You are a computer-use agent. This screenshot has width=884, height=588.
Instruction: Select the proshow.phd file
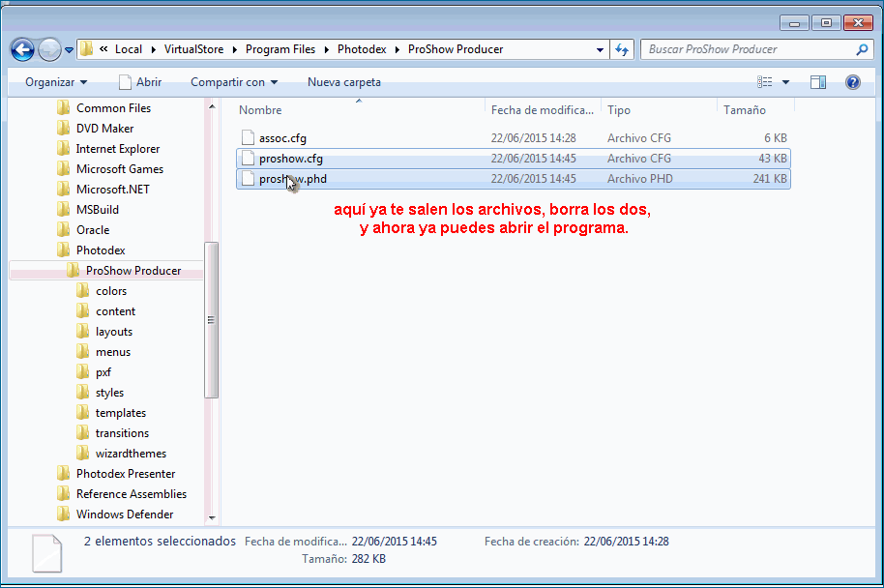pos(513,179)
